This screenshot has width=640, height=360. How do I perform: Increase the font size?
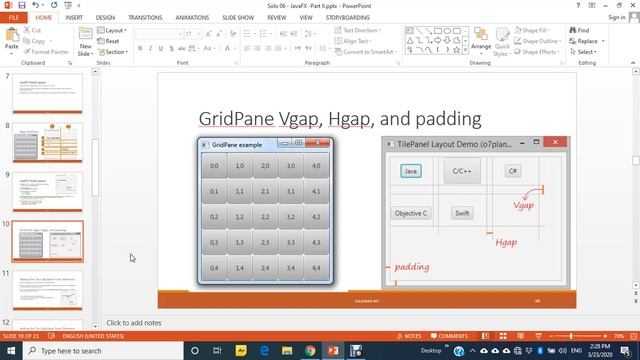(x=209, y=34)
